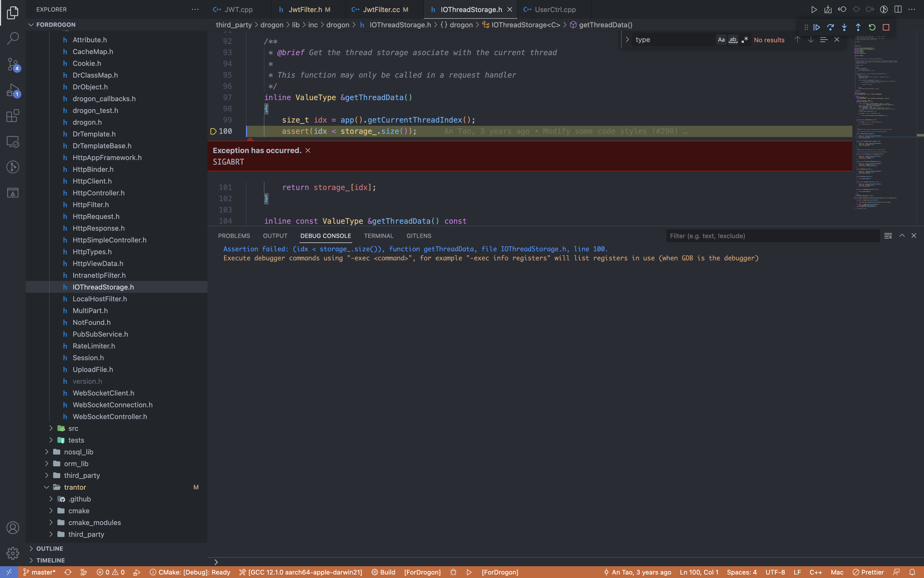
Task: Split the editor to the right
Action: 898,10
